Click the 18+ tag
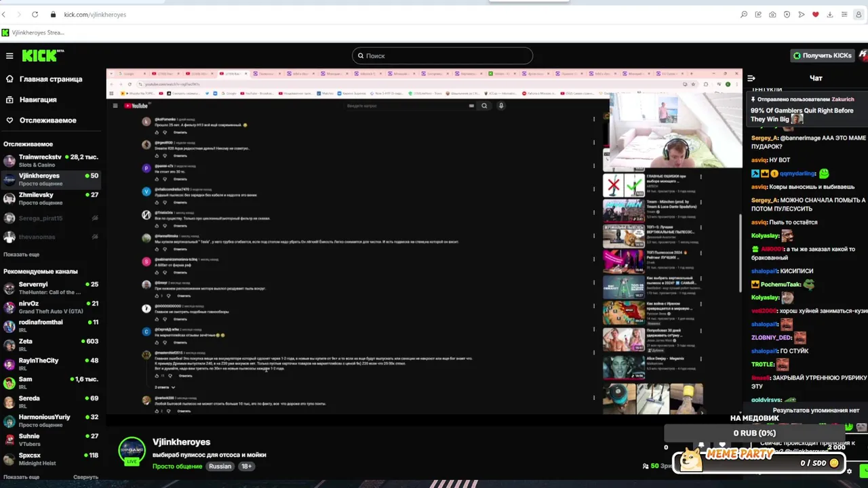 click(246, 466)
